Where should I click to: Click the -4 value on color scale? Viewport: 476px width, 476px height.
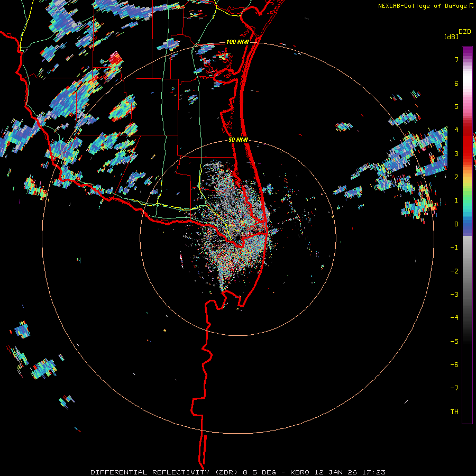tap(454, 318)
